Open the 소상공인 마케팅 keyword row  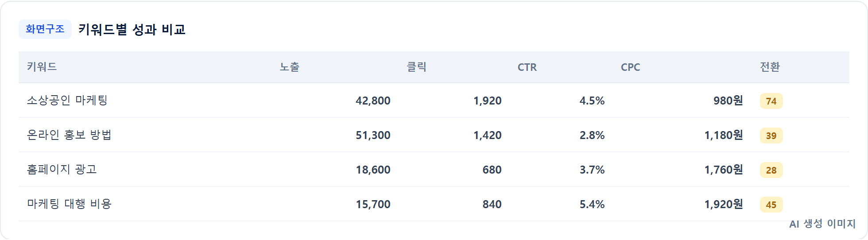pyautogui.click(x=434, y=101)
